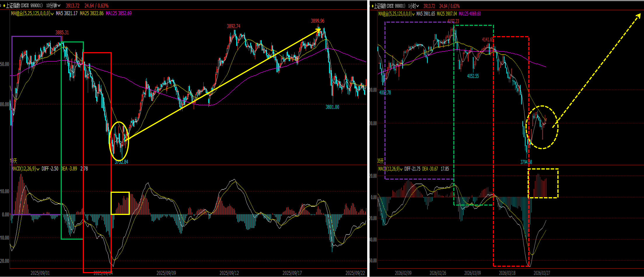The width and height of the screenshot is (644, 277).
Task: Click 17.85 MACD histogram value
Action: [445, 169]
